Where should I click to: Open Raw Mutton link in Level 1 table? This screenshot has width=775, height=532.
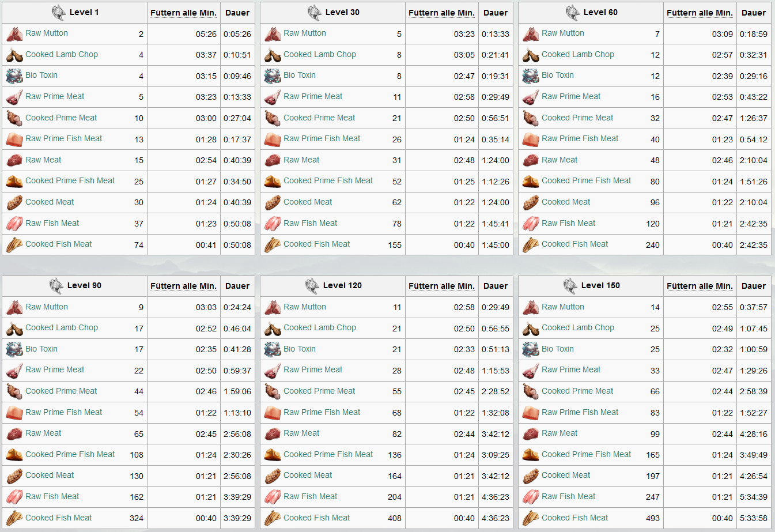(47, 33)
